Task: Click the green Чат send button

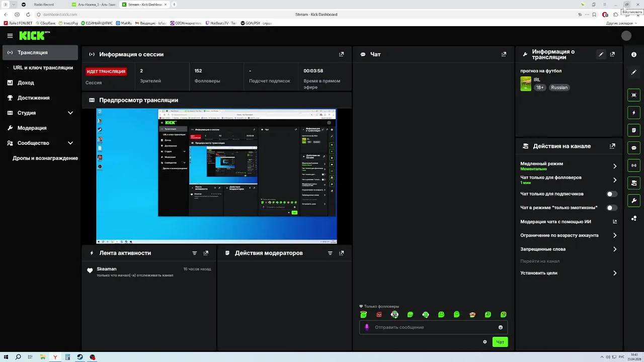Action: pos(500,342)
